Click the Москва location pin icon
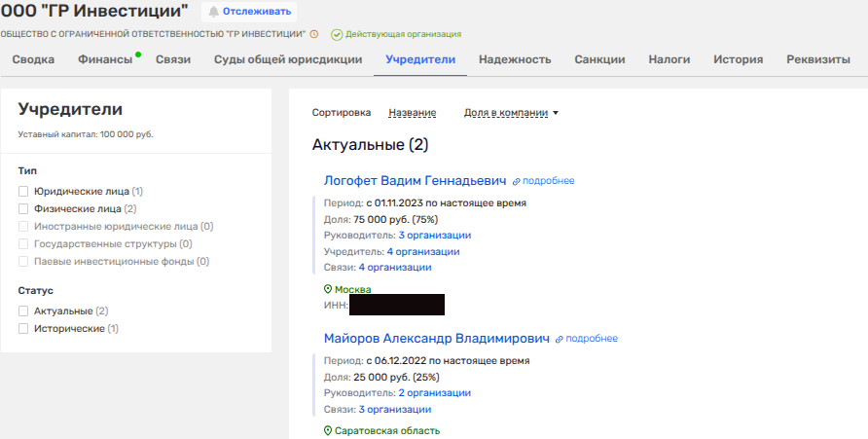This screenshot has height=439, width=868. (x=328, y=290)
